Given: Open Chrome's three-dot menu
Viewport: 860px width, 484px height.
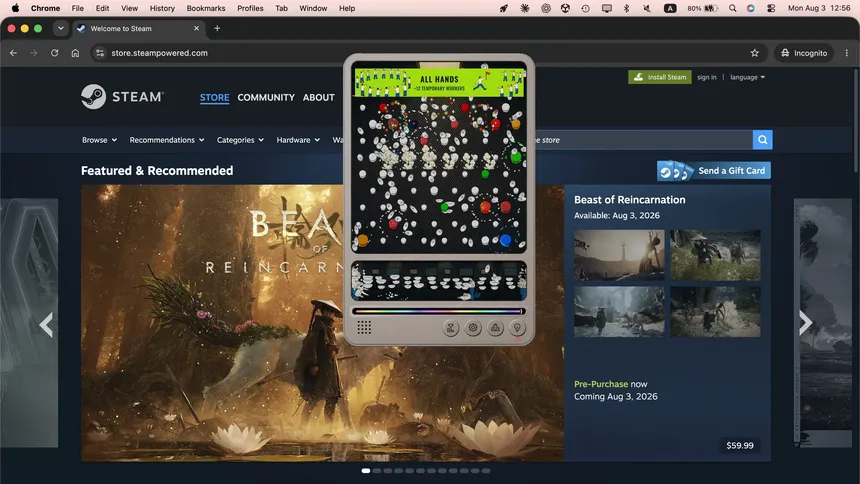Looking at the screenshot, I should (846, 53).
